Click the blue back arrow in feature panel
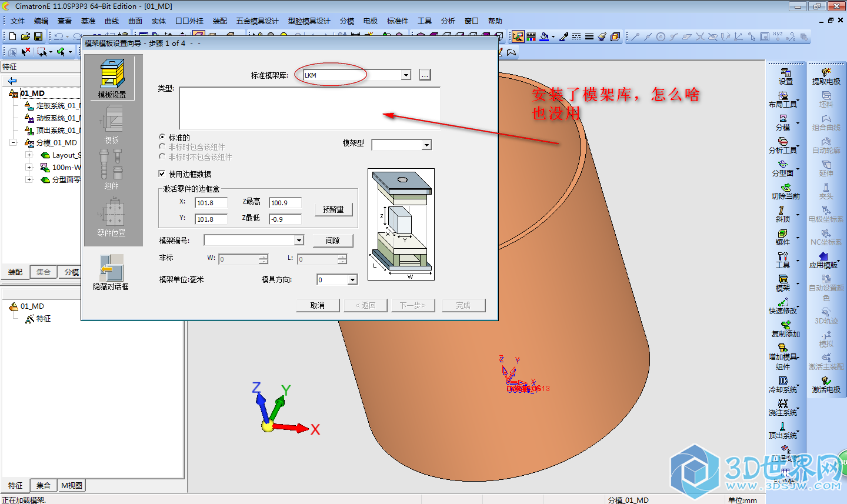 coord(12,81)
